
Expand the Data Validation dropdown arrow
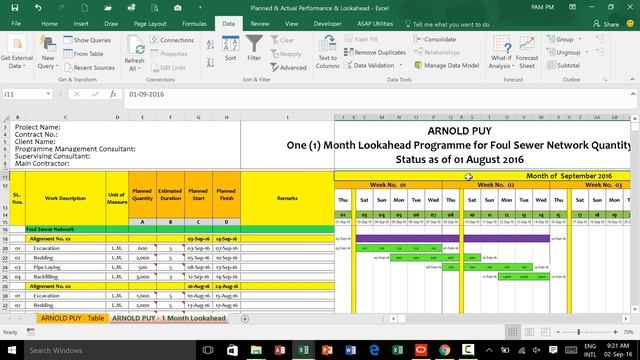point(401,65)
